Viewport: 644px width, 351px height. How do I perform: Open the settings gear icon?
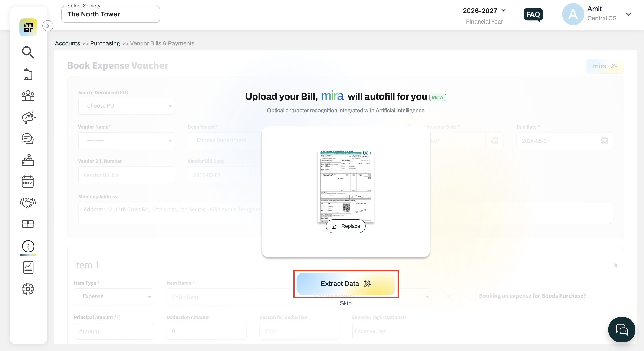28,289
